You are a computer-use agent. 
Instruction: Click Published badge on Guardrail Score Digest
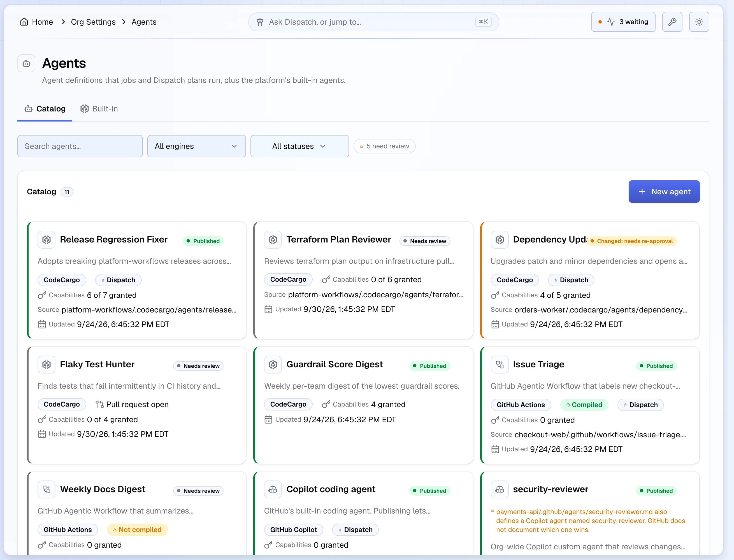coord(429,366)
